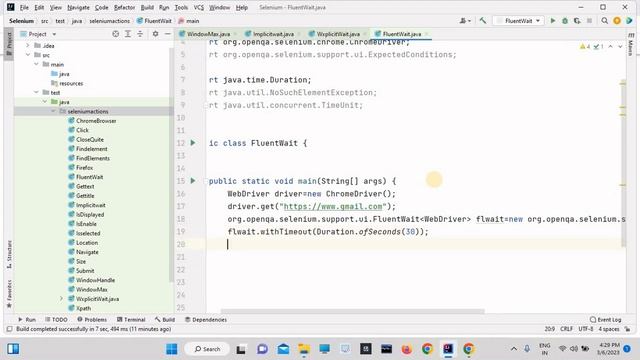Click CRLF line separator in status bar
This screenshot has height=360, width=640.
tap(566, 329)
